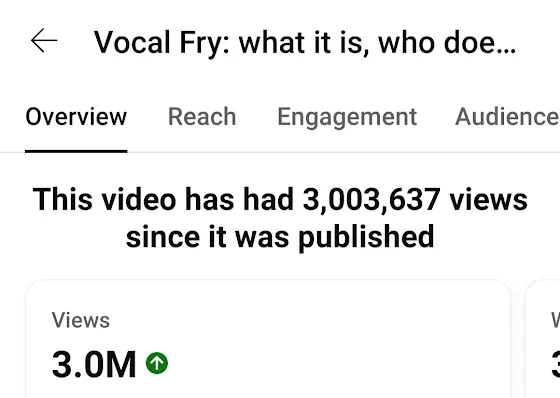Switch to the Audience tab
560x398 pixels.
(x=507, y=117)
